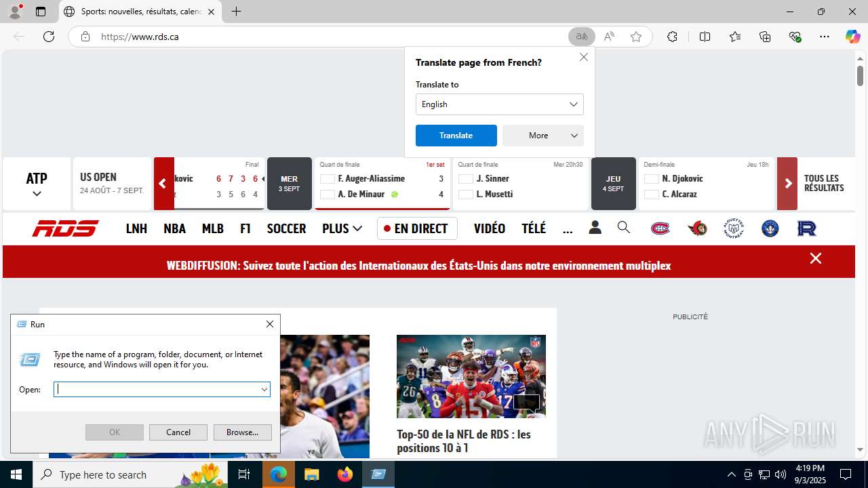Click the nav ellipsis overflow
This screenshot has width=868, height=488.
(568, 230)
